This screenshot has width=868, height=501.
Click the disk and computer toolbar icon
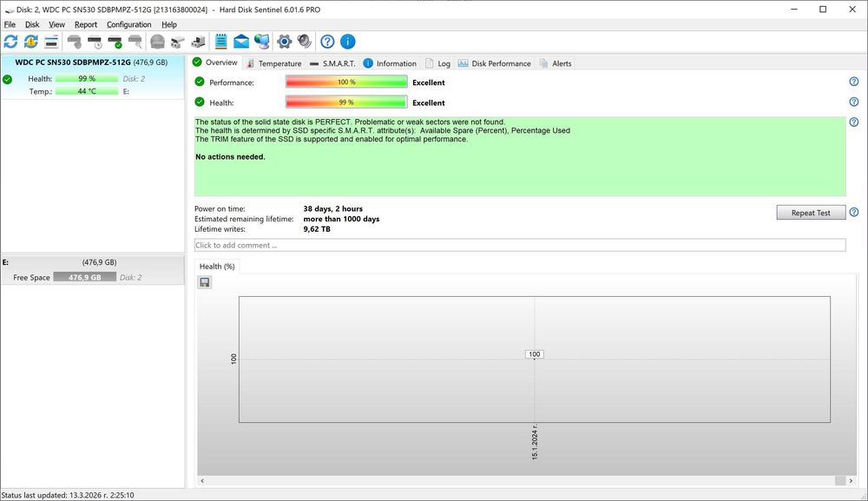point(198,42)
